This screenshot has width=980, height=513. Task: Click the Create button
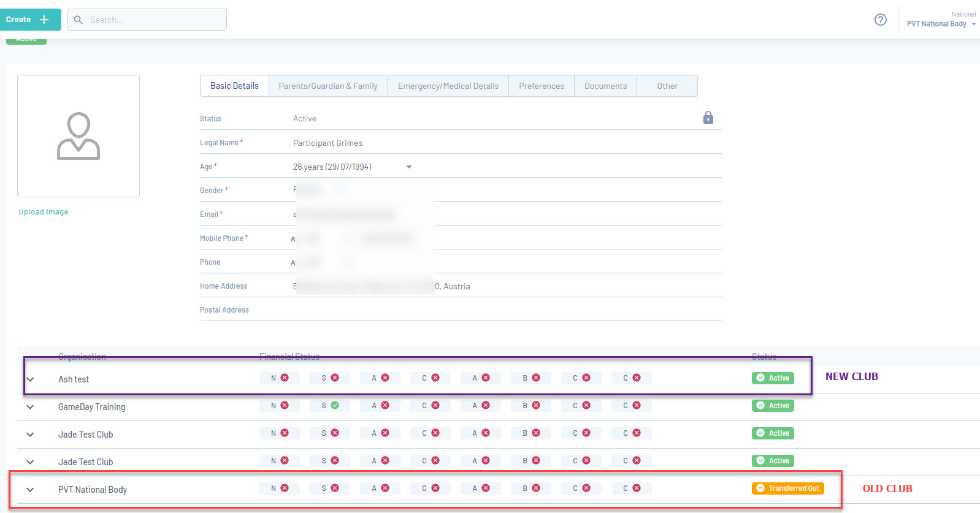coord(30,20)
